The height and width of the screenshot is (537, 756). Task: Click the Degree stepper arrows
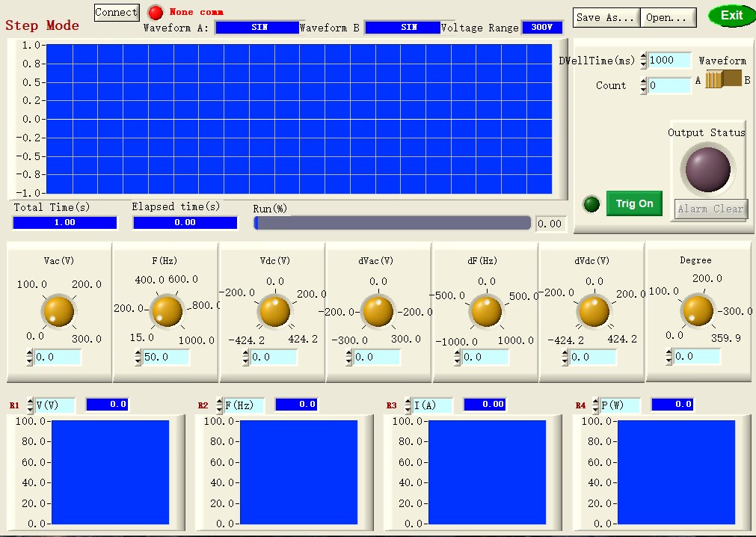pos(669,356)
